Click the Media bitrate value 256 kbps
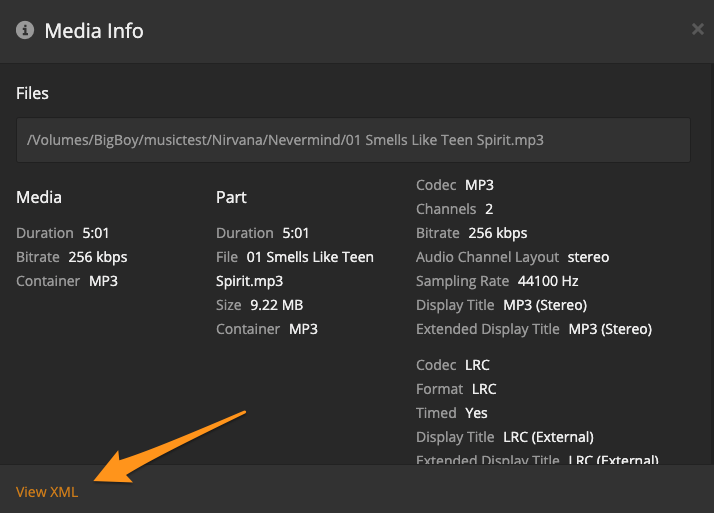 point(98,257)
